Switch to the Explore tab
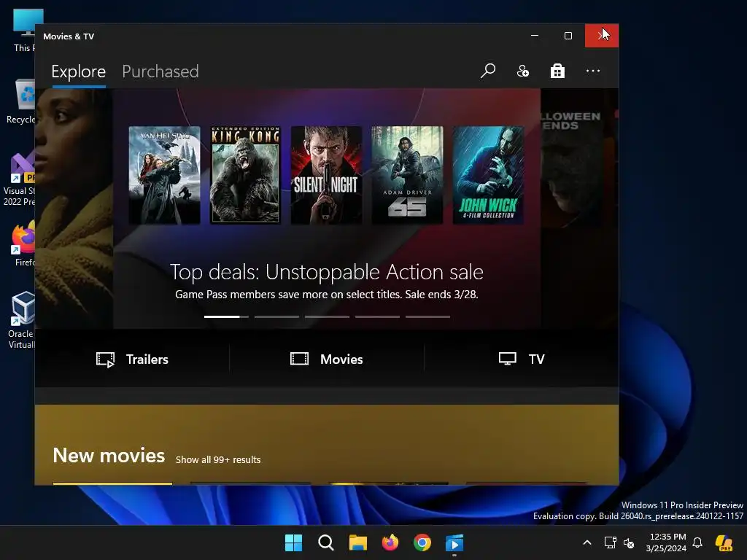 click(79, 71)
